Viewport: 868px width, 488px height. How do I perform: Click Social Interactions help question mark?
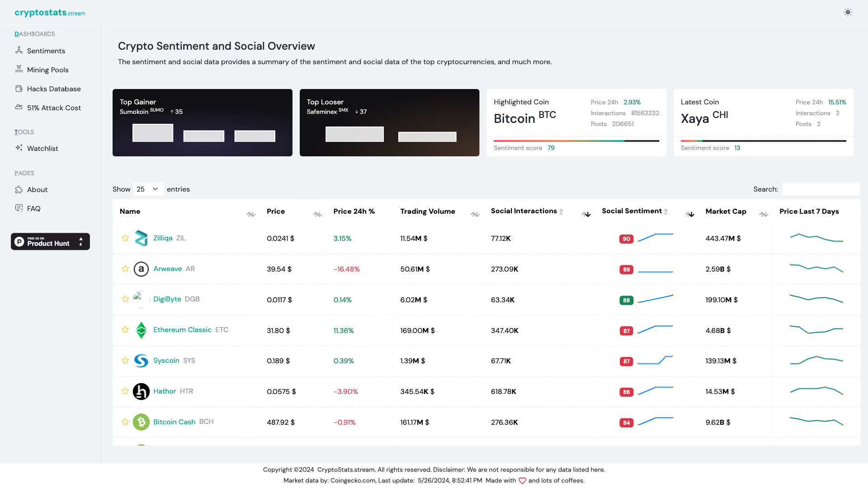(561, 211)
